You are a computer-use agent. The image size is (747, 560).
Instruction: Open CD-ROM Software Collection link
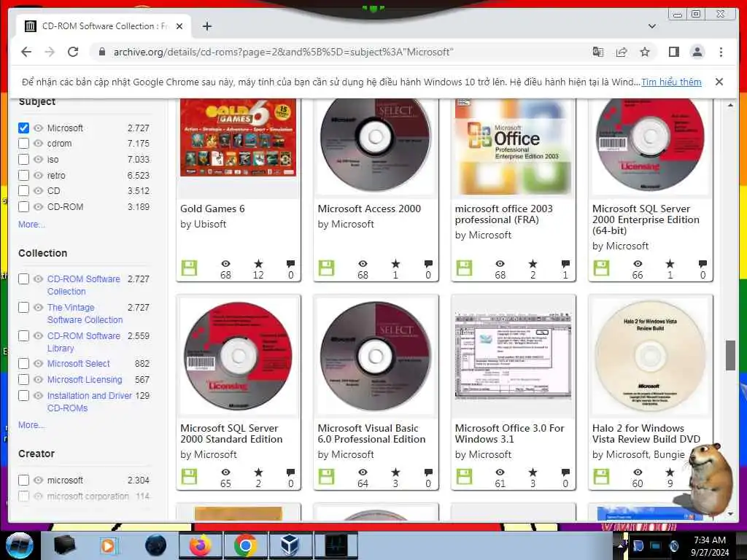point(83,285)
